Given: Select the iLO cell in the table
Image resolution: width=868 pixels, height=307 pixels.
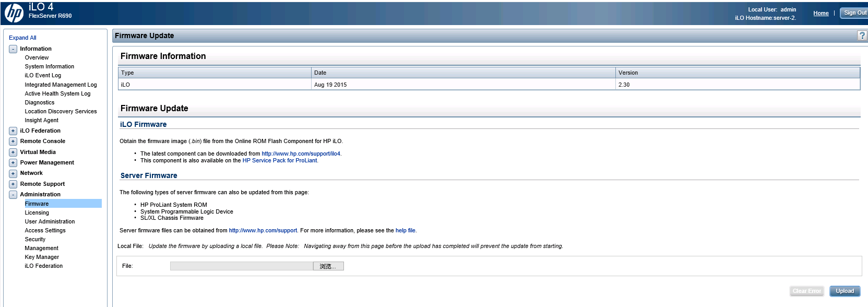Looking at the screenshot, I should 215,85.
